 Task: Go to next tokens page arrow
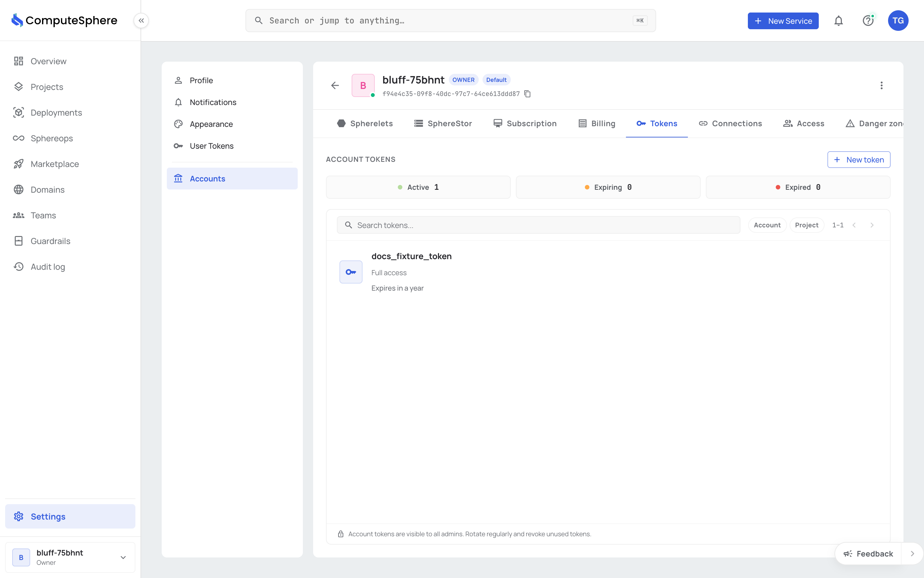(872, 225)
